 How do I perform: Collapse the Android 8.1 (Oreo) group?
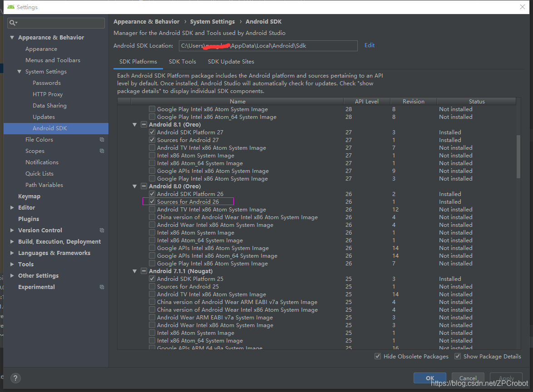tap(134, 125)
